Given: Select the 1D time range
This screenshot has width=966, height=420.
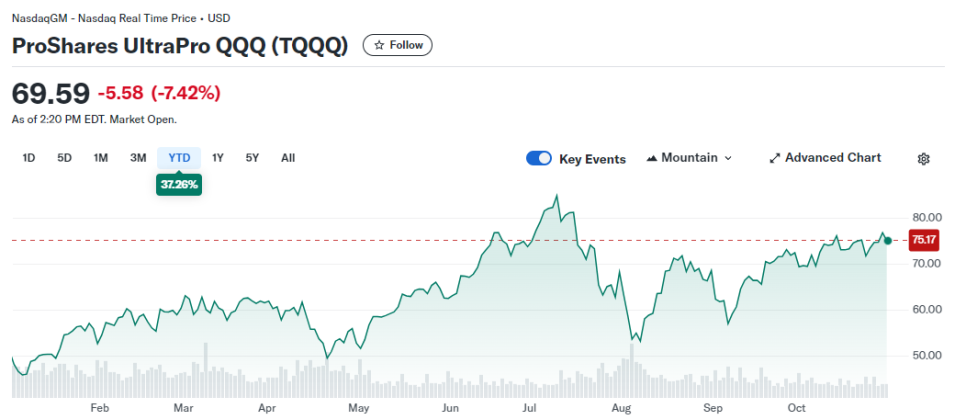Looking at the screenshot, I should pyautogui.click(x=28, y=158).
